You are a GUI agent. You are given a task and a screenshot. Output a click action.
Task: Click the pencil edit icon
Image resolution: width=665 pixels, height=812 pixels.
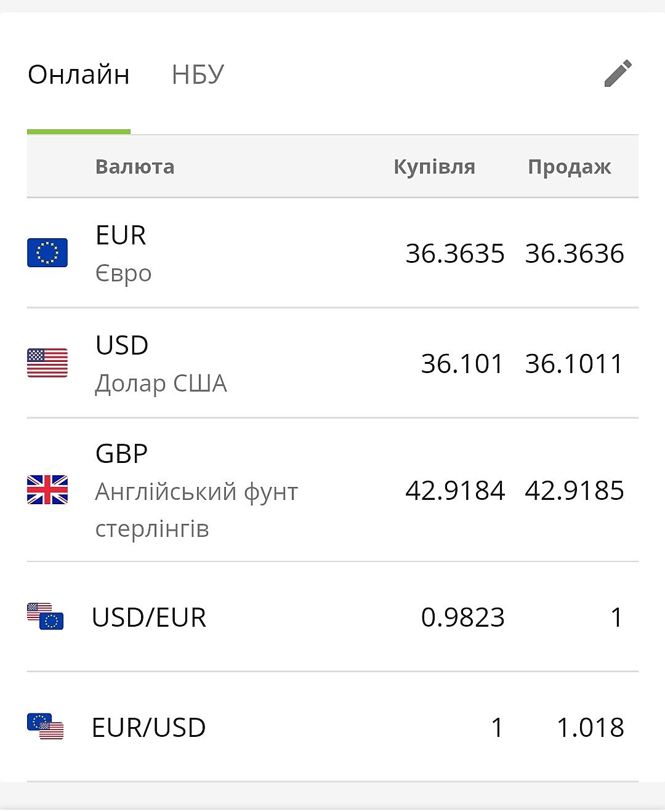tap(618, 74)
